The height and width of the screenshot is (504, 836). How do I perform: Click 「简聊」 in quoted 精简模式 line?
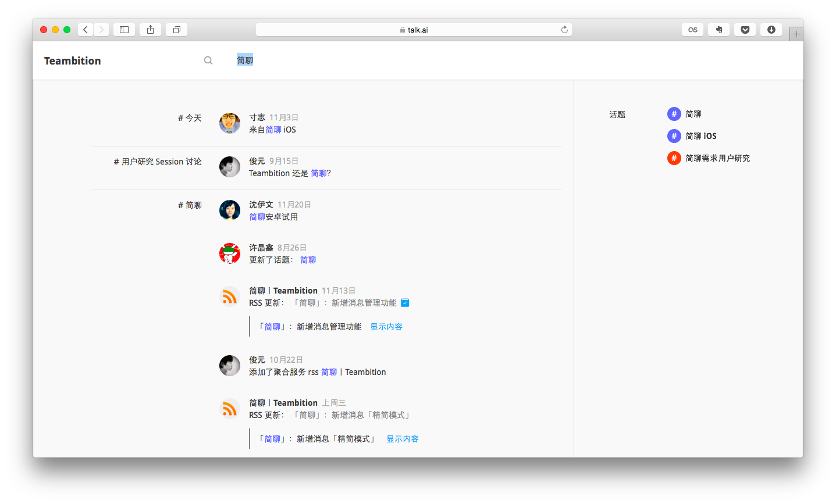coord(272,439)
